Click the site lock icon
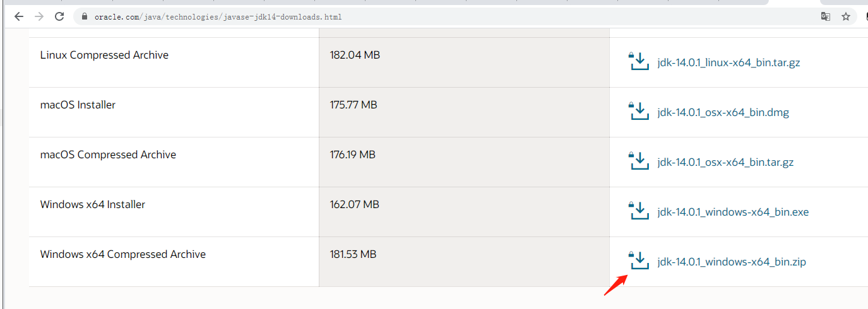Image resolution: width=868 pixels, height=309 pixels. [84, 17]
